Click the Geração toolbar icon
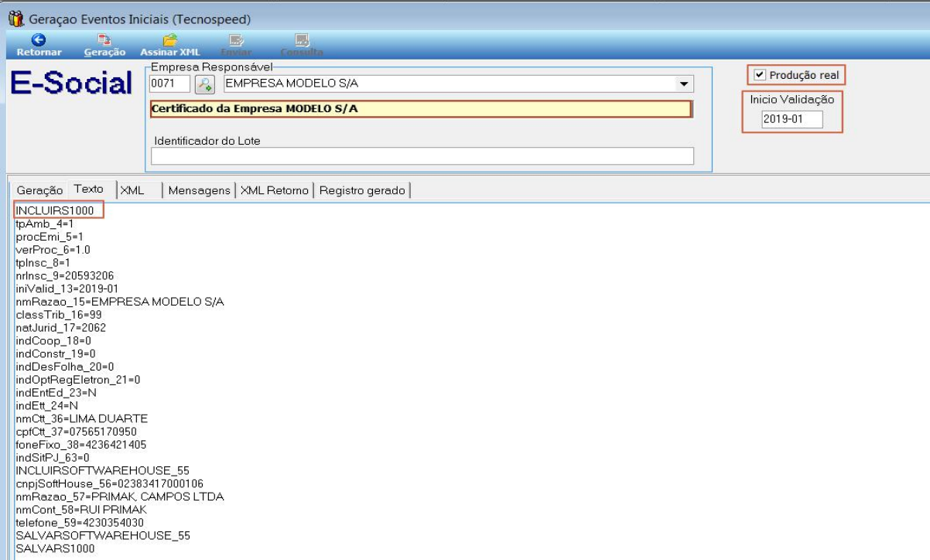Screen dimensions: 930x560 click(104, 39)
